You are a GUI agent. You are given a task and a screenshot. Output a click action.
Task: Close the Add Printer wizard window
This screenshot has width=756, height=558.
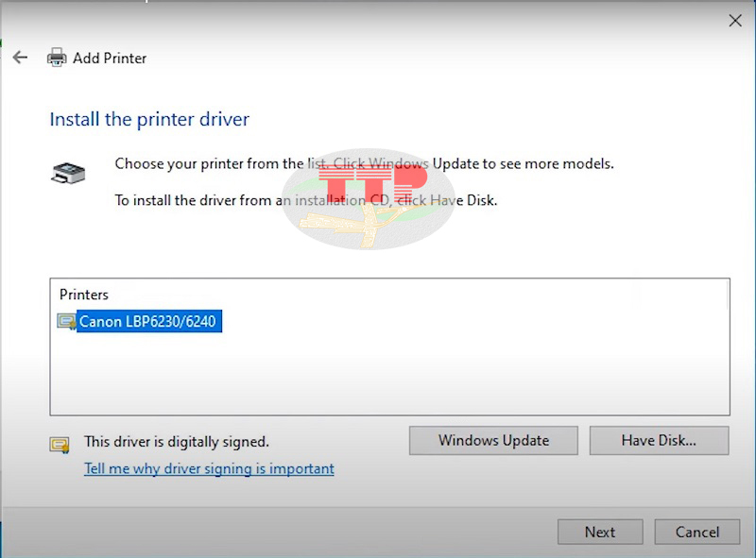tap(735, 20)
